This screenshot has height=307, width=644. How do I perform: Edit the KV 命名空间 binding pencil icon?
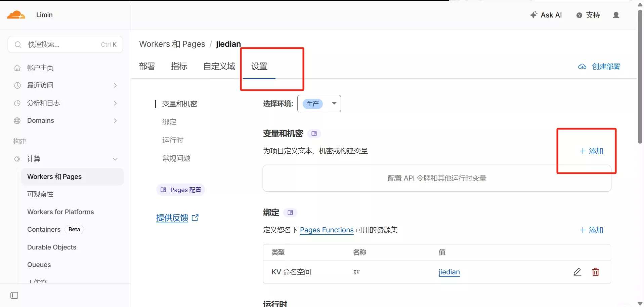click(577, 272)
